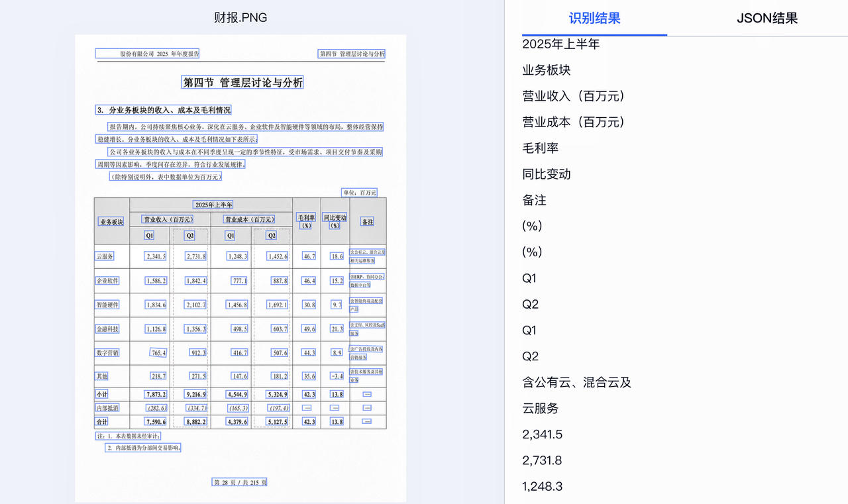Screen dimensions: 848x504
Task: Select the 智能硬件 cell in the document table
Action: coord(107,305)
